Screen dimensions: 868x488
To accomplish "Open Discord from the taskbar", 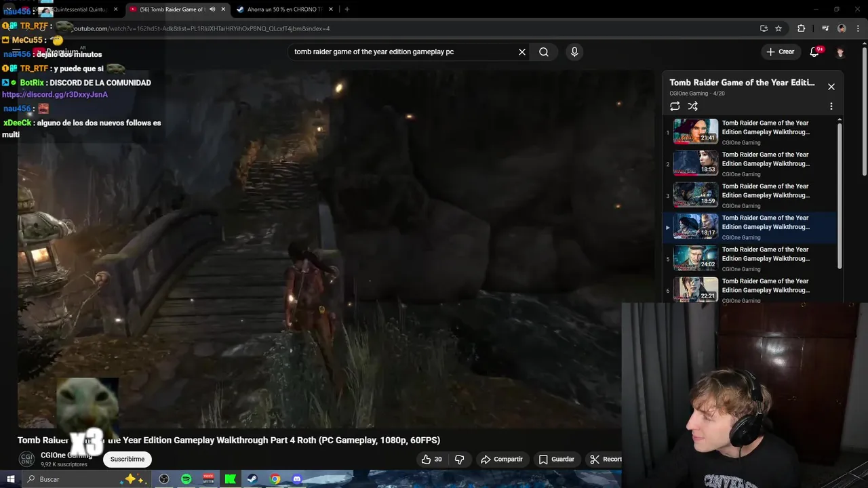I will point(296,479).
